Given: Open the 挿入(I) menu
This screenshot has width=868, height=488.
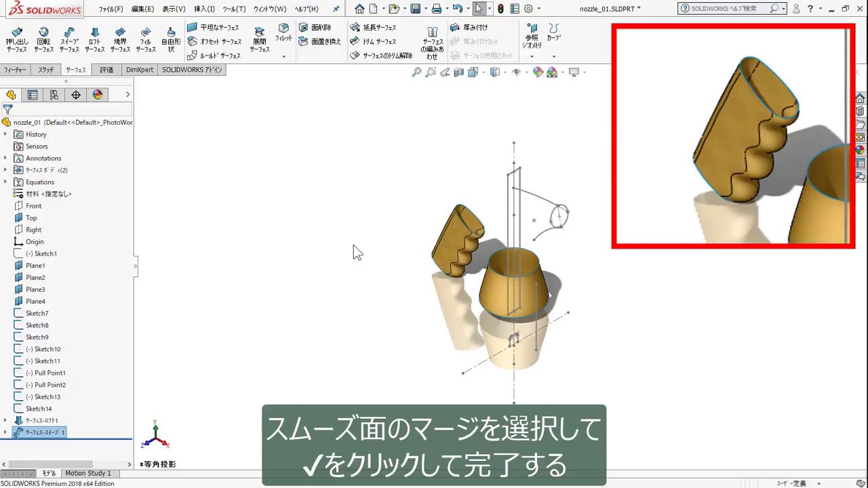Looking at the screenshot, I should coord(204,9).
